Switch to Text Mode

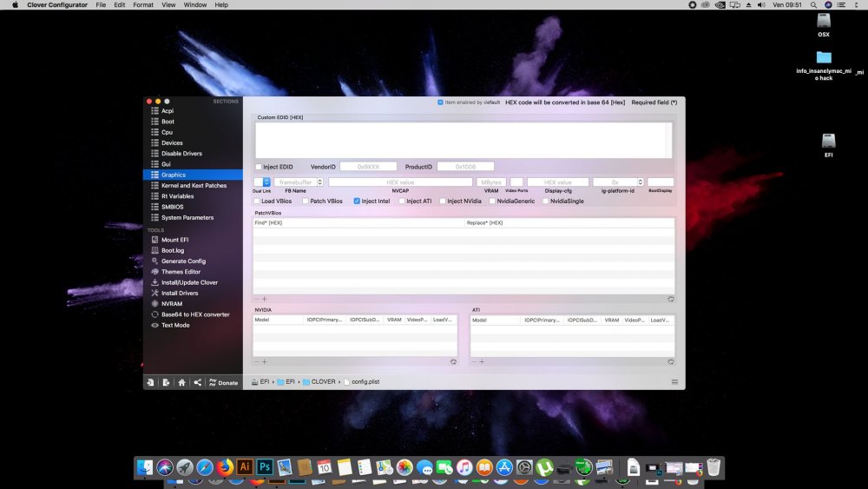point(175,325)
